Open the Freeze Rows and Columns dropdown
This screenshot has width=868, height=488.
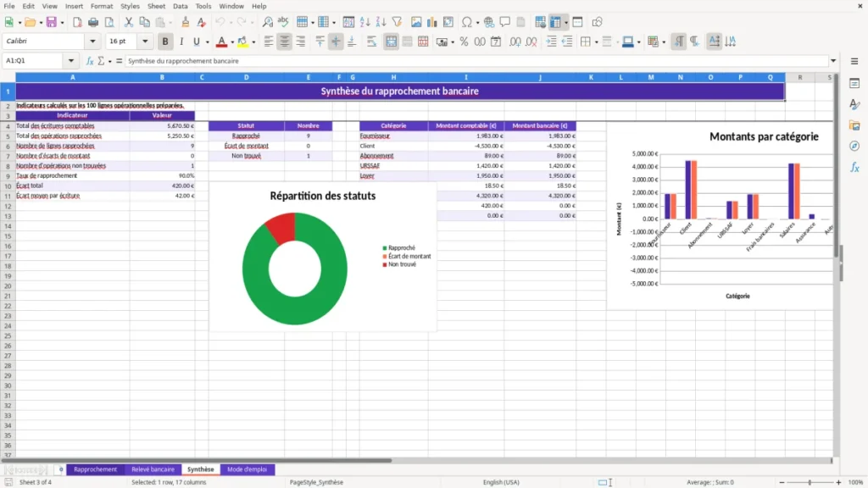click(565, 23)
